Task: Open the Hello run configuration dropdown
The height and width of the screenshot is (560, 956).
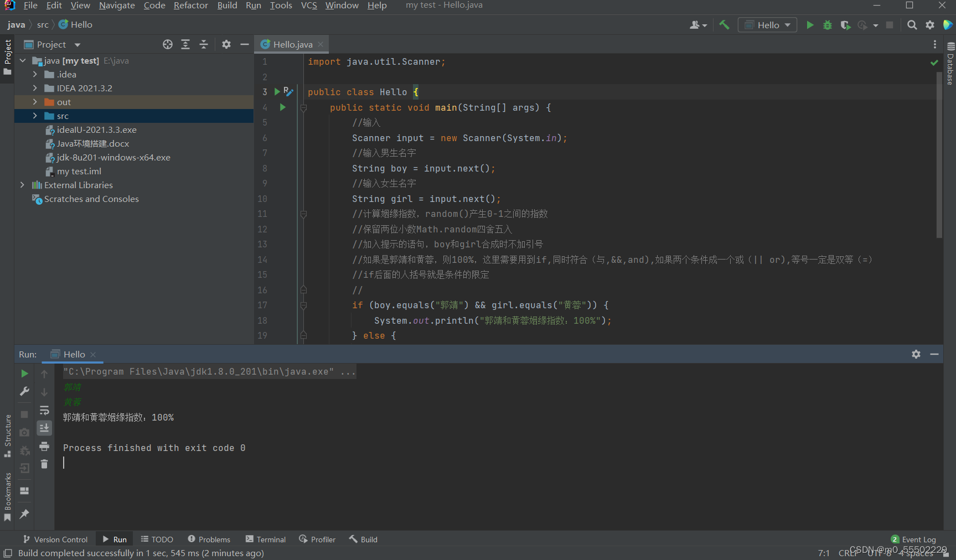Action: tap(786, 25)
